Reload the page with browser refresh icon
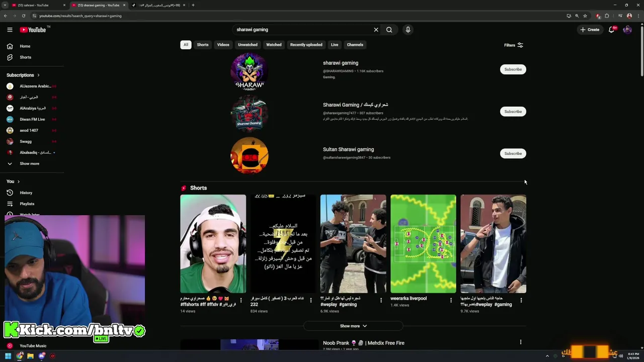 tap(24, 16)
